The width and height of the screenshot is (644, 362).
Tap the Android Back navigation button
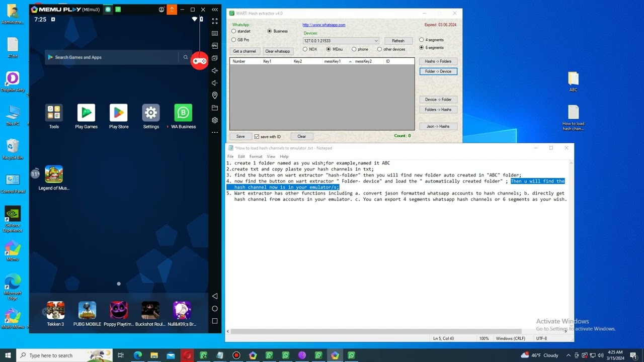[215, 296]
